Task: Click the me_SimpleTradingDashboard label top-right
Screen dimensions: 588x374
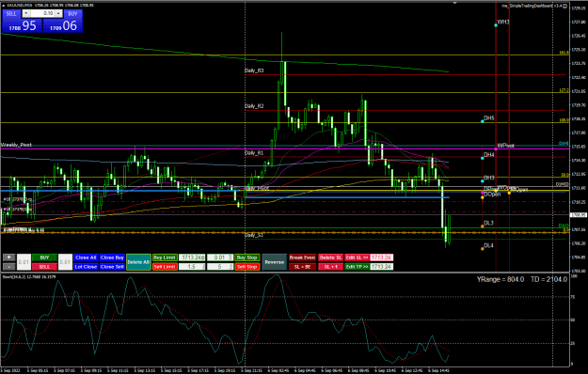Action: pyautogui.click(x=532, y=6)
